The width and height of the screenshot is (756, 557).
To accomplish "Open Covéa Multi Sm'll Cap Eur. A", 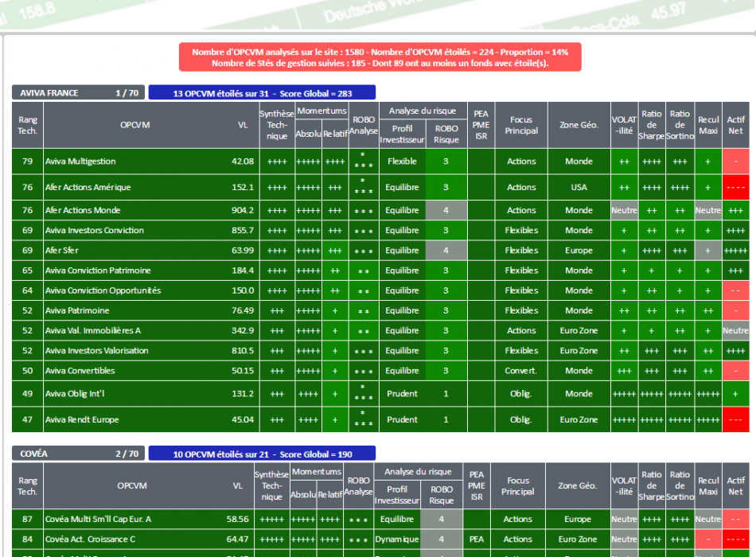I will [x=99, y=520].
